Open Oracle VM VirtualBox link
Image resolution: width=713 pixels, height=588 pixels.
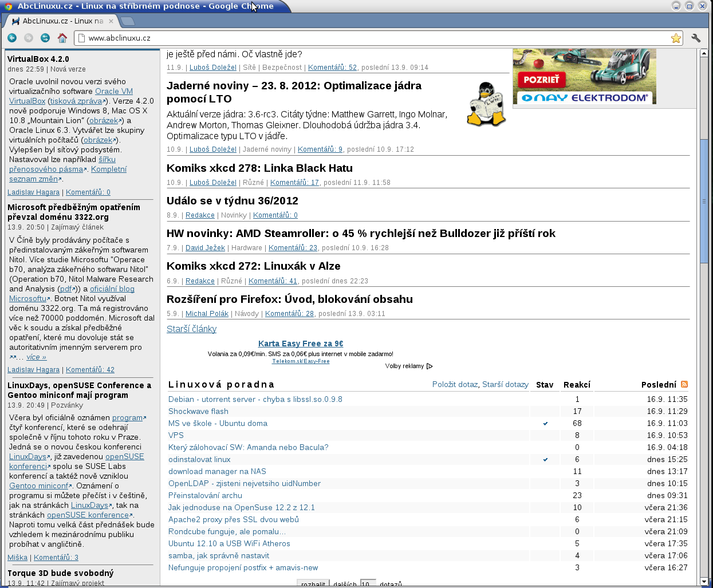[71, 96]
